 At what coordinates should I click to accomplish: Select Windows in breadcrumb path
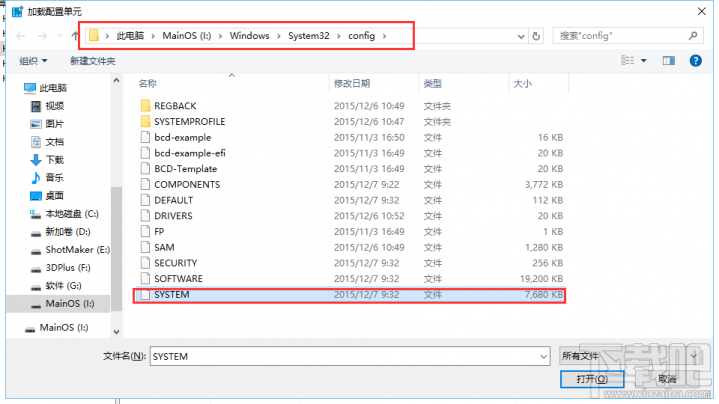(249, 36)
